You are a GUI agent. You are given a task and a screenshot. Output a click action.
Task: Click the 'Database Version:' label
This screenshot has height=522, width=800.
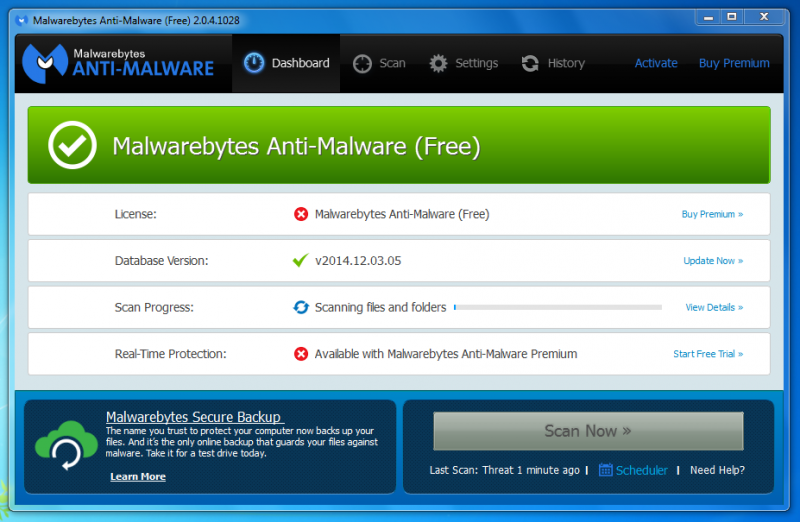pos(161,261)
